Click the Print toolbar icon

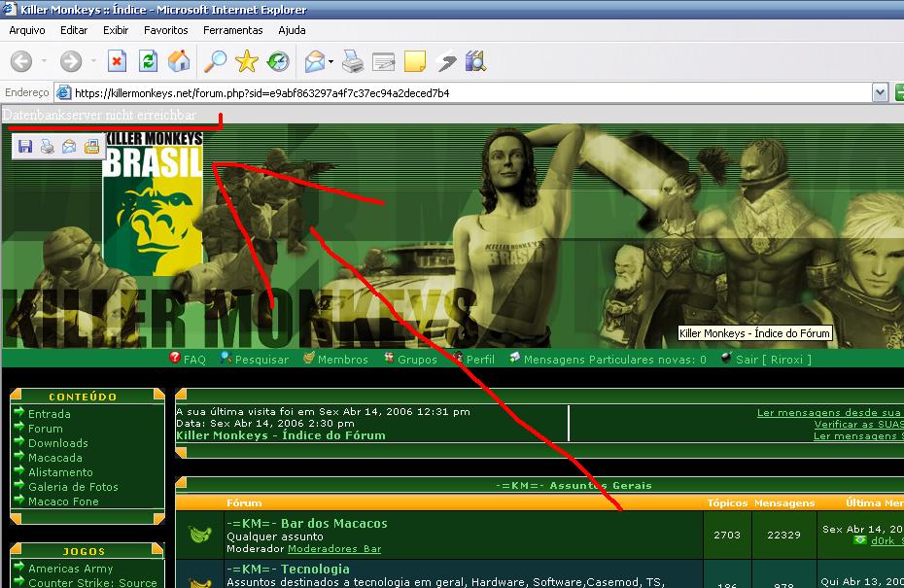353,62
